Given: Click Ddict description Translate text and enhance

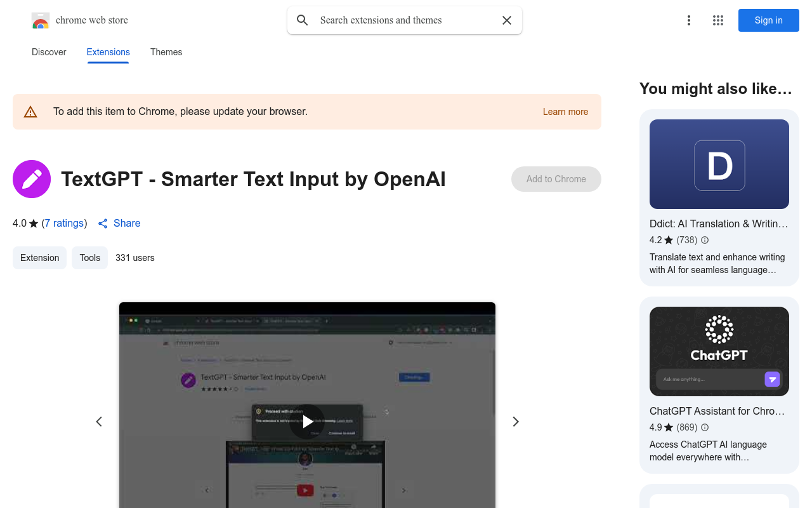Looking at the screenshot, I should (x=717, y=264).
